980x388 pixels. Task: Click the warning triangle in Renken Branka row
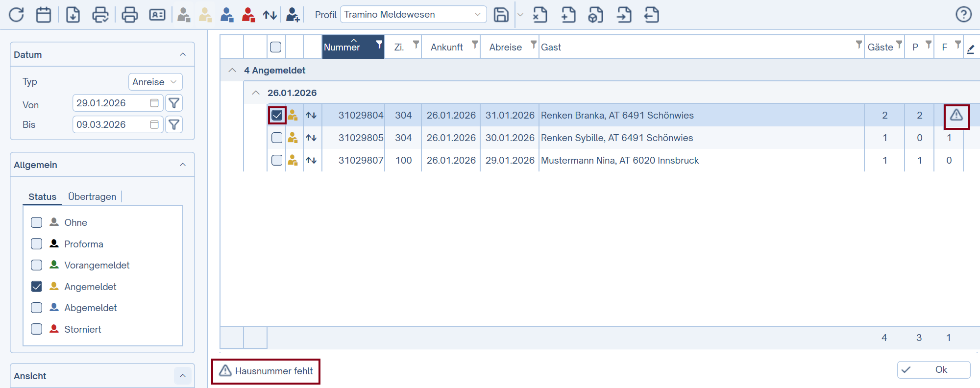pos(956,116)
